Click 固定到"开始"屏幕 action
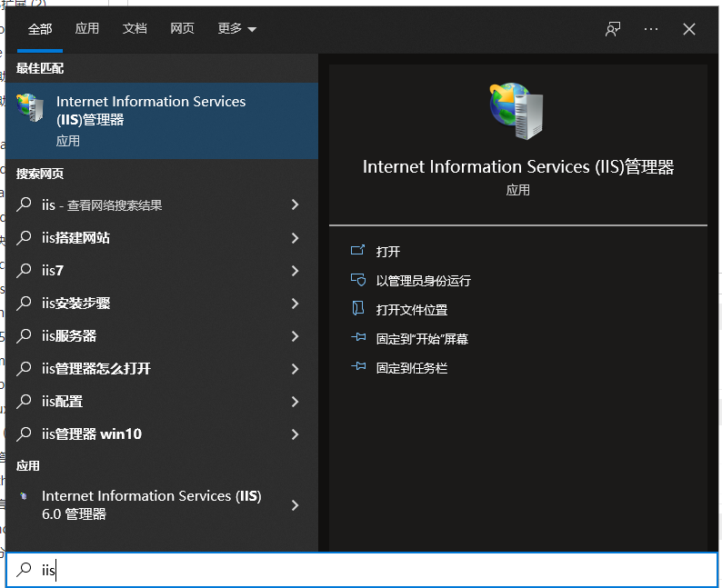 (422, 339)
